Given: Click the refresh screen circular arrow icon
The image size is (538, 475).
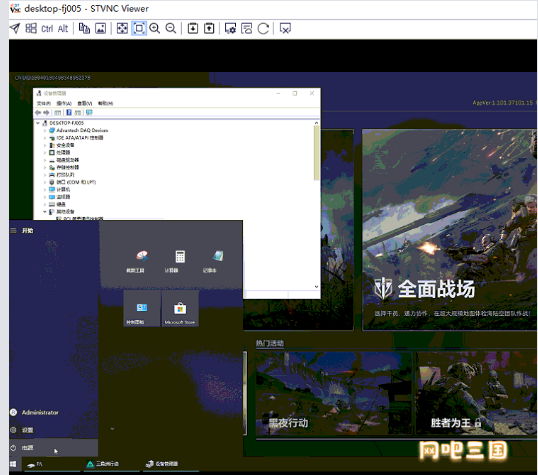Looking at the screenshot, I should (263, 28).
